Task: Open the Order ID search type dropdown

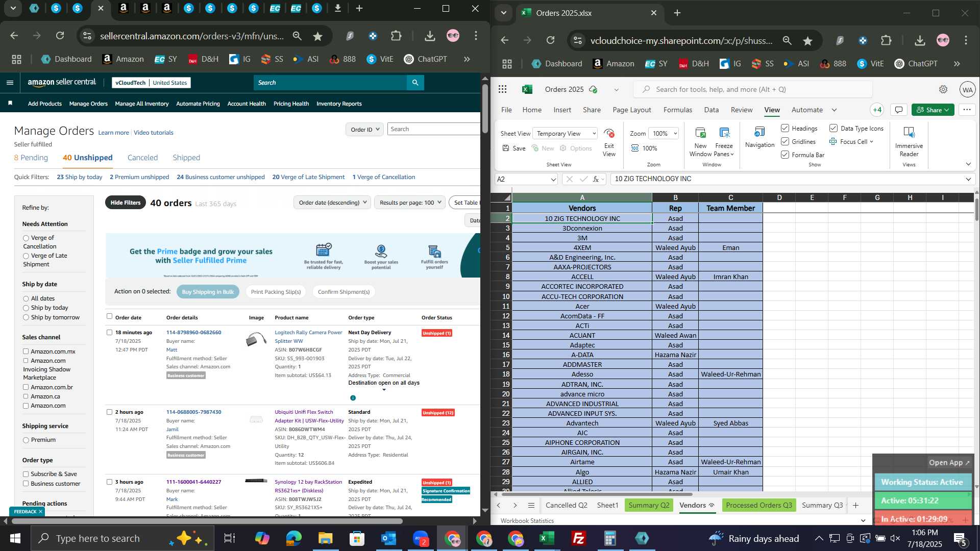Action: click(364, 130)
